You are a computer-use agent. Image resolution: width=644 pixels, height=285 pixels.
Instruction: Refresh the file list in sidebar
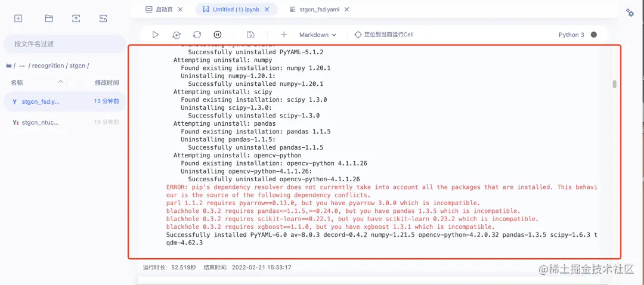(x=104, y=18)
